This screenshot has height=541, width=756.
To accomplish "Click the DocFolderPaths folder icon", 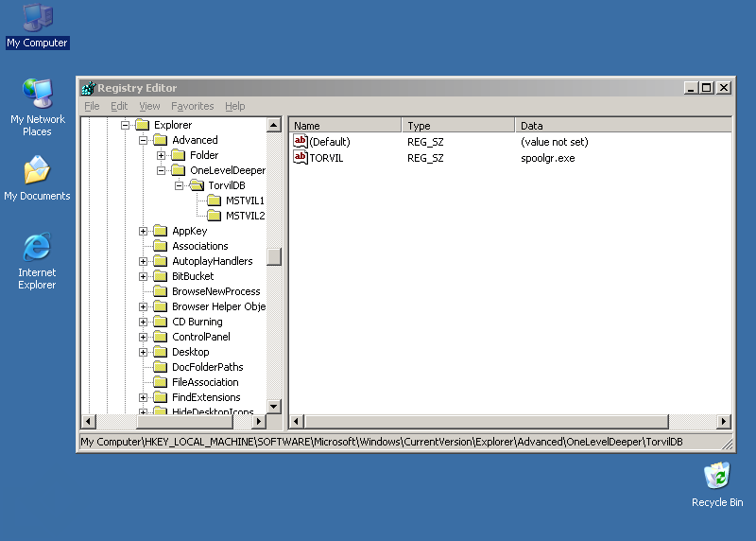I will tap(160, 367).
